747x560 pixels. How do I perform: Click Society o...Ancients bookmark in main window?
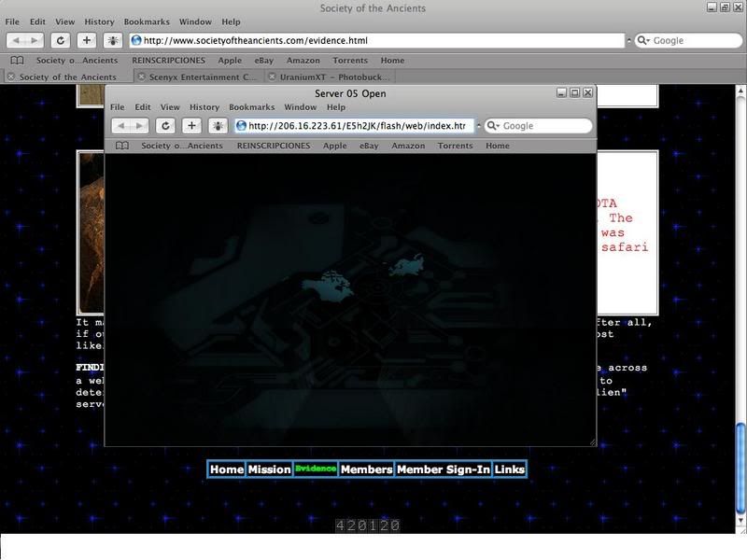(77, 61)
